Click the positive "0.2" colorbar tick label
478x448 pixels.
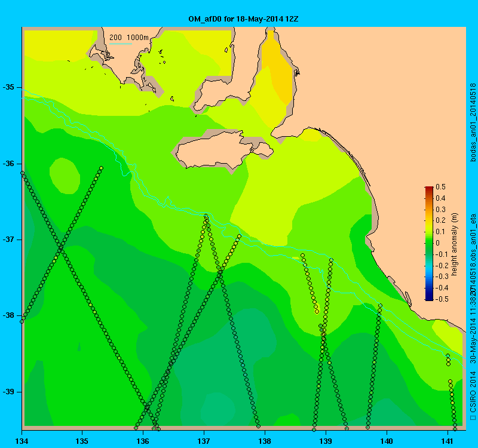point(441,220)
